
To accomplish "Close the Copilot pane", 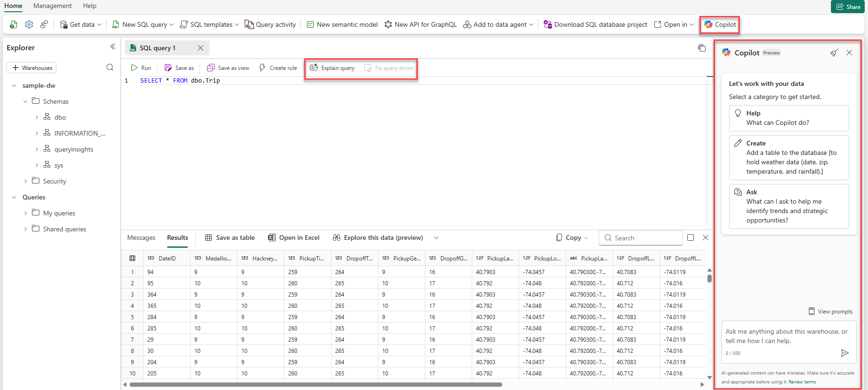I will pos(849,53).
